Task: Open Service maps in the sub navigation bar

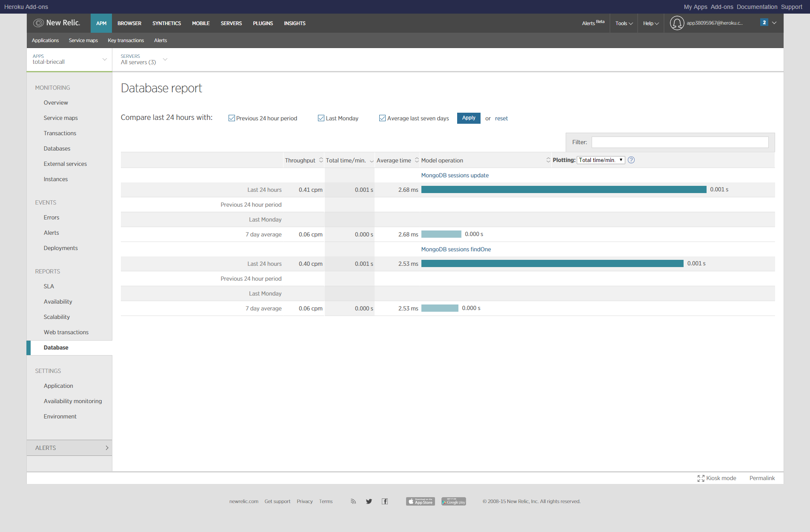Action: [83, 40]
